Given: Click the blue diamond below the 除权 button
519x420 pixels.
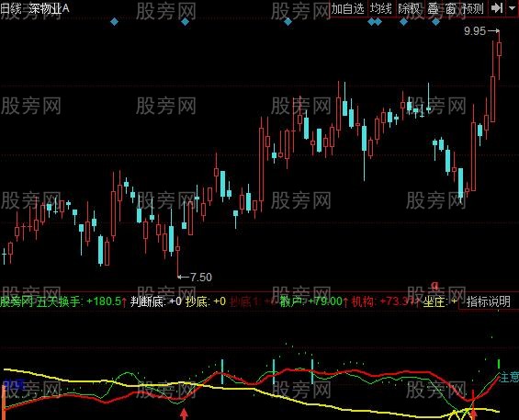Looking at the screenshot, I should tap(404, 22).
